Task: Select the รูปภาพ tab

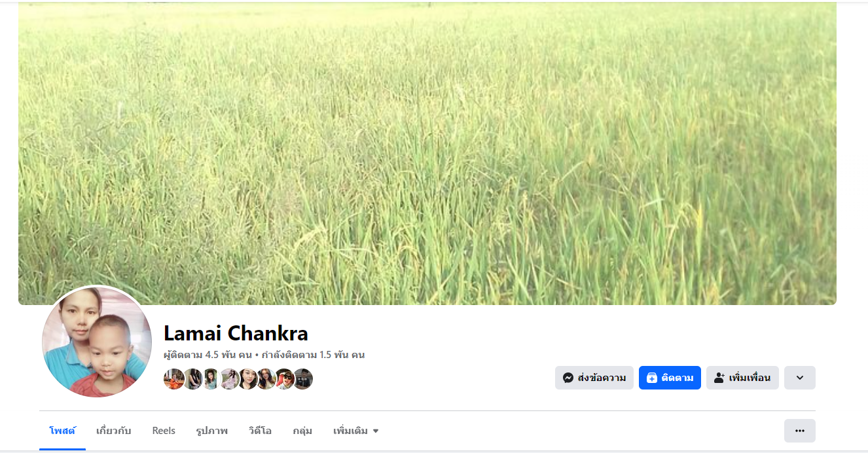Action: pyautogui.click(x=212, y=431)
